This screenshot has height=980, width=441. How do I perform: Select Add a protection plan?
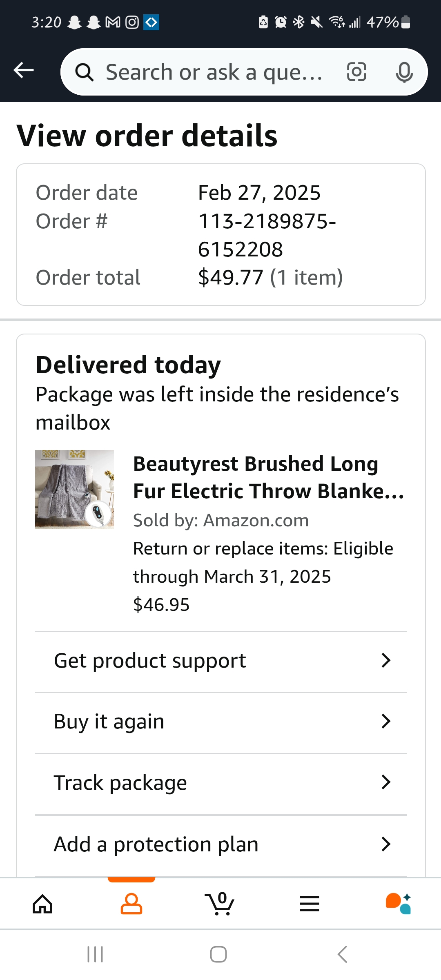point(221,844)
